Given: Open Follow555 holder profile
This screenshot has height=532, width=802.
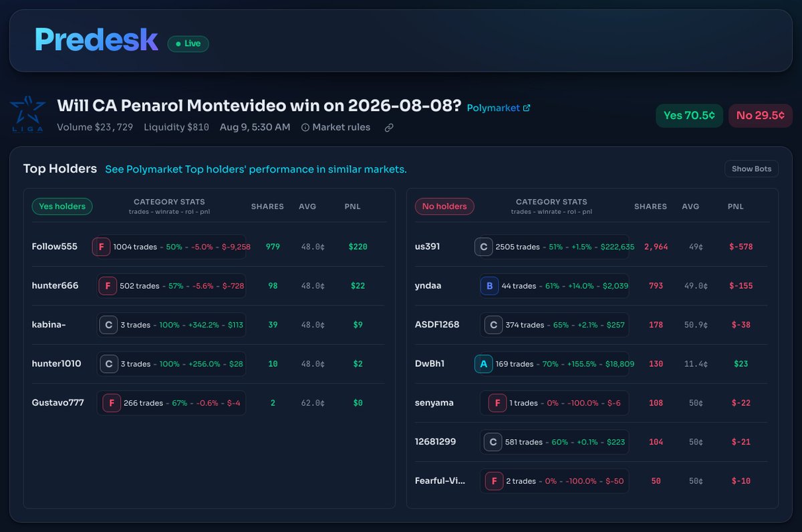Looking at the screenshot, I should 55,247.
